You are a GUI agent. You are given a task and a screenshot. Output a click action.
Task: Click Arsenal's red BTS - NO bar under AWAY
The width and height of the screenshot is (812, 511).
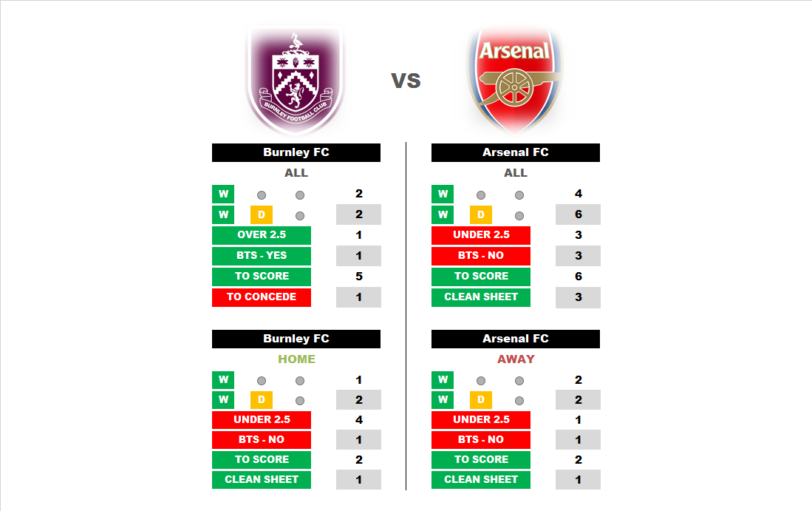click(481, 439)
